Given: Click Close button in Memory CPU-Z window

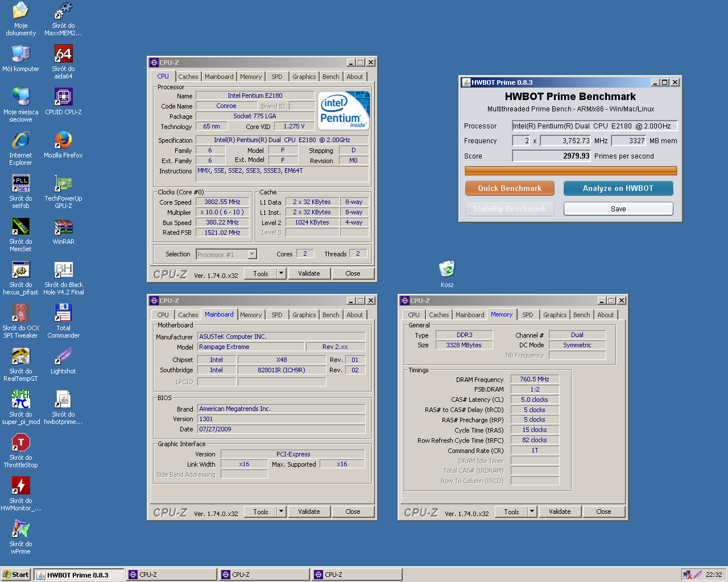Looking at the screenshot, I should [x=603, y=512].
